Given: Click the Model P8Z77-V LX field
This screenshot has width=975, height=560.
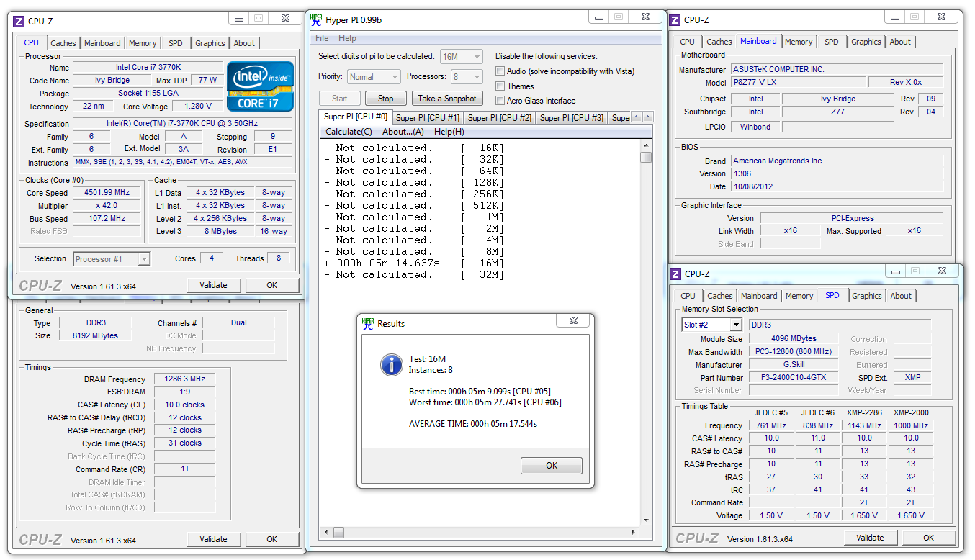Looking at the screenshot, I should coord(797,83).
